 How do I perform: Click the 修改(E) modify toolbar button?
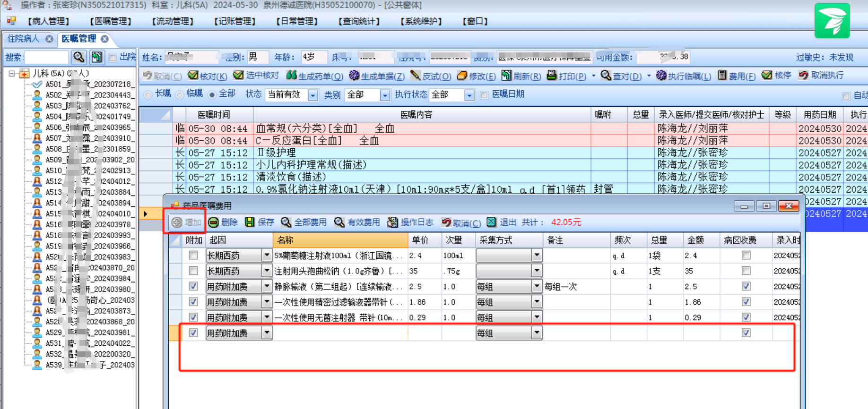click(477, 76)
